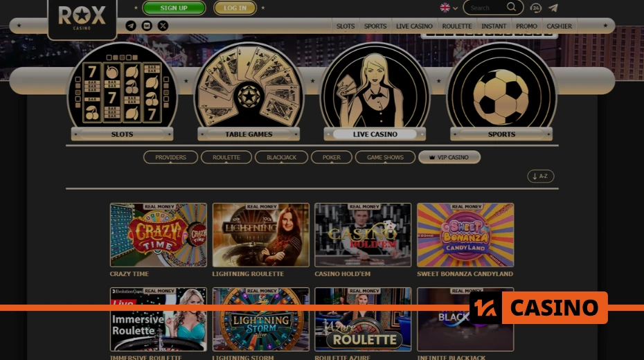Switch to the TABLE GAMES category tab

[249, 134]
